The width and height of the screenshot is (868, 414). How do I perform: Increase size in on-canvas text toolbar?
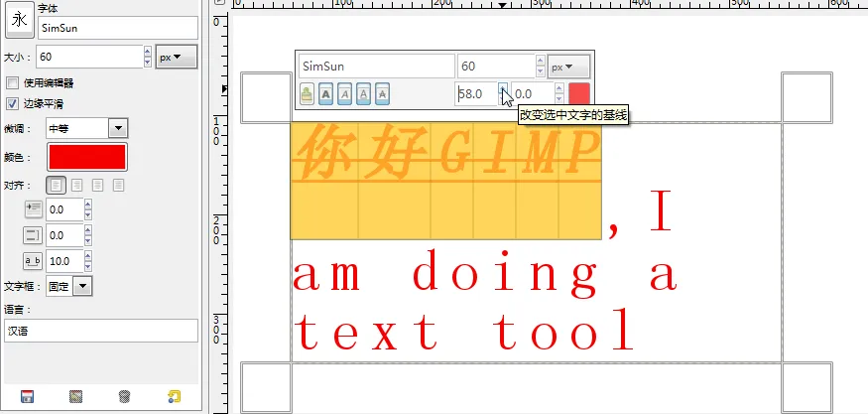541,61
